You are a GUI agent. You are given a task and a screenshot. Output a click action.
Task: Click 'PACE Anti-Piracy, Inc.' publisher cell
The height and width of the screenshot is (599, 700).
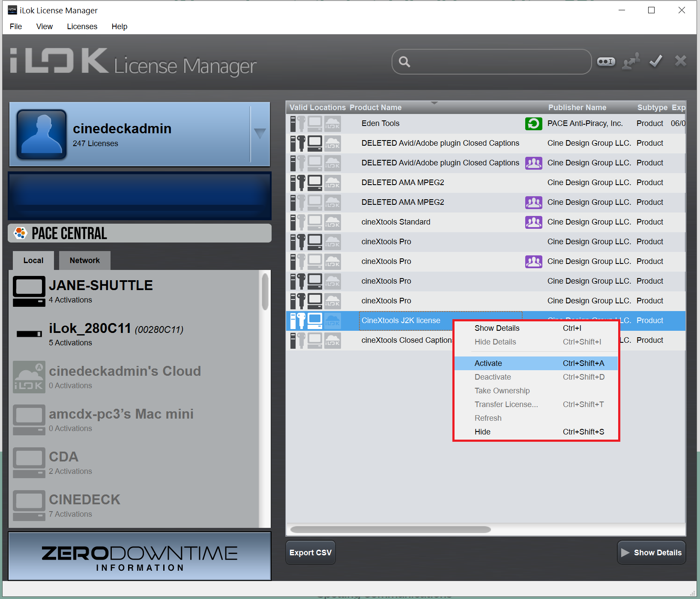coord(585,123)
